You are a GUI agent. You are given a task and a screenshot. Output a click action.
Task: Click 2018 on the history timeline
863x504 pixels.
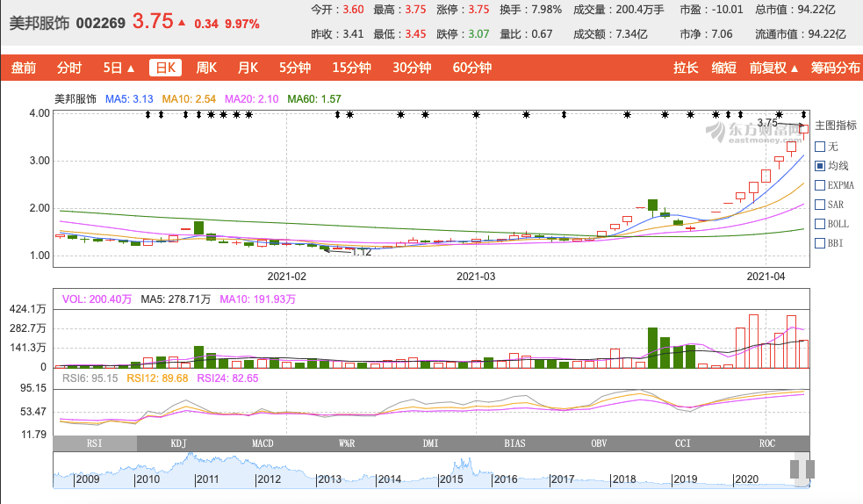point(624,479)
